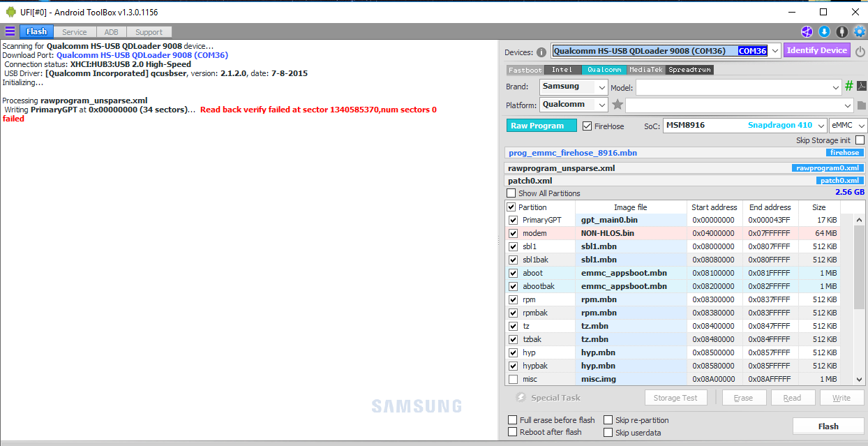Screen dimensions: 868x446
Task: Toggle the FireHose checkbox
Action: click(x=587, y=126)
